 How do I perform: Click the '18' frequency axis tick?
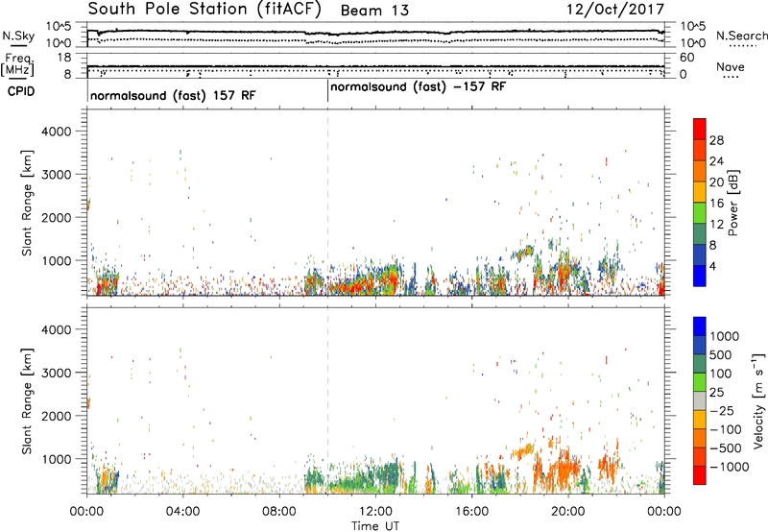click(x=64, y=58)
